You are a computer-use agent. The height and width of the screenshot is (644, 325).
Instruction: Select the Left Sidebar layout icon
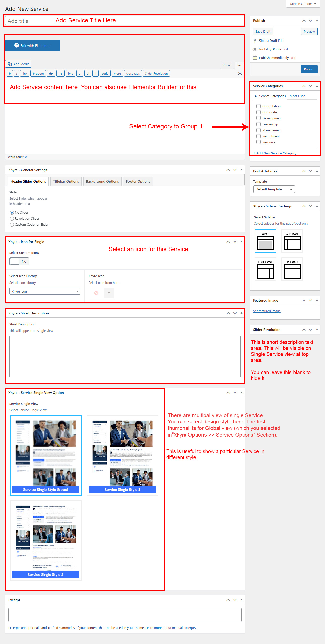click(292, 241)
